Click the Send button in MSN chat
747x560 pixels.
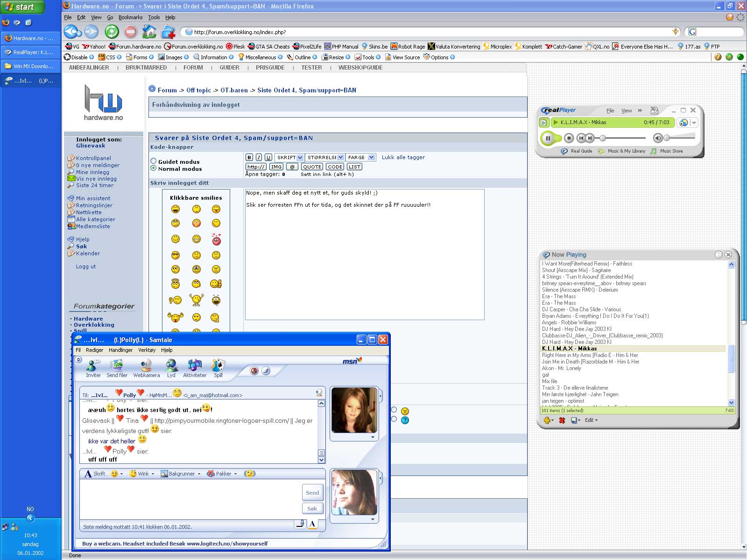(x=312, y=493)
